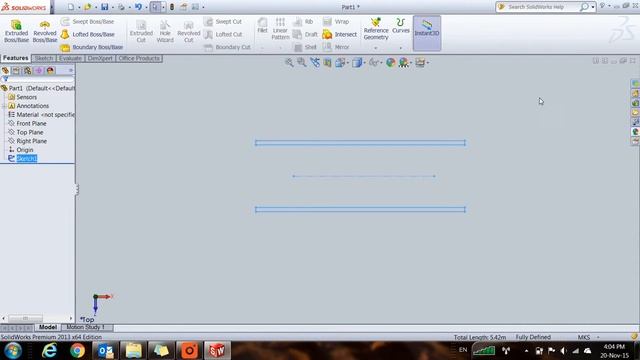
Task: Open the Hole Wizard
Action: 165,31
